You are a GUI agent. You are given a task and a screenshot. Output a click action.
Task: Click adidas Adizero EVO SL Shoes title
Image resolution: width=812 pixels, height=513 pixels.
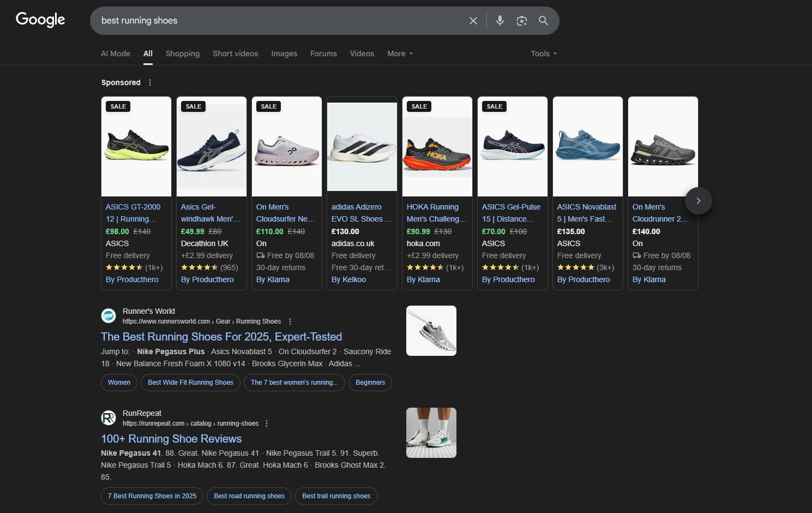click(x=362, y=213)
